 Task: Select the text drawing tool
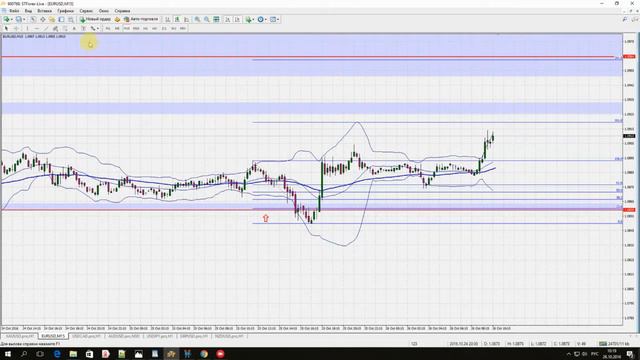[74, 28]
